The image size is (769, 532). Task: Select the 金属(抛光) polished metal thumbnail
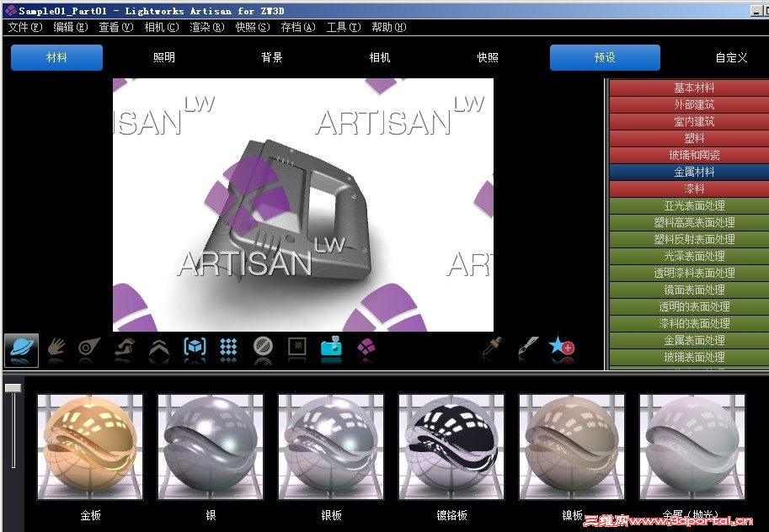[x=692, y=447]
